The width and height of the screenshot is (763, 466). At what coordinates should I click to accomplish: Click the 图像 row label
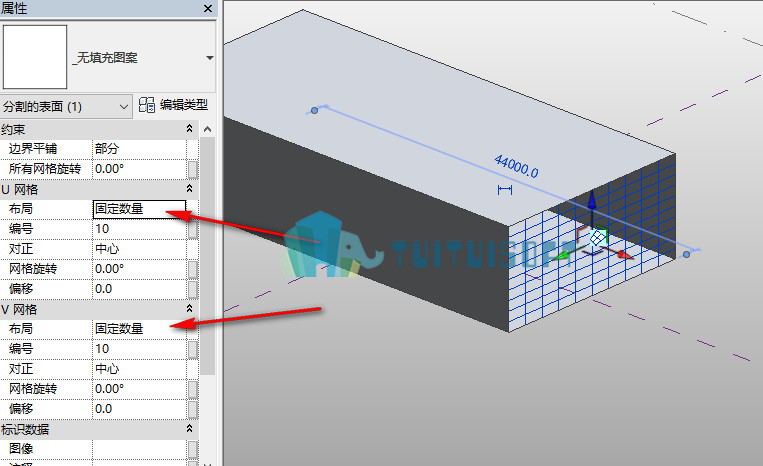[21, 448]
